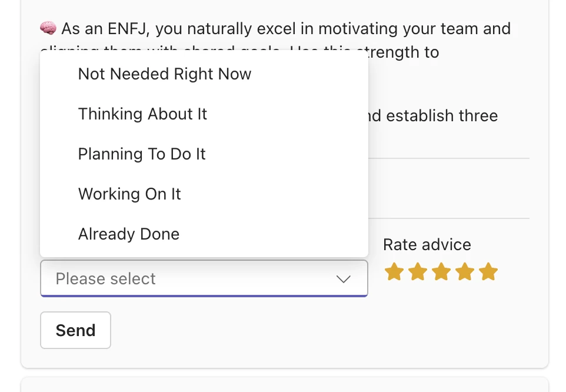Select "Working On It" status
566x392 pixels.
click(x=129, y=194)
